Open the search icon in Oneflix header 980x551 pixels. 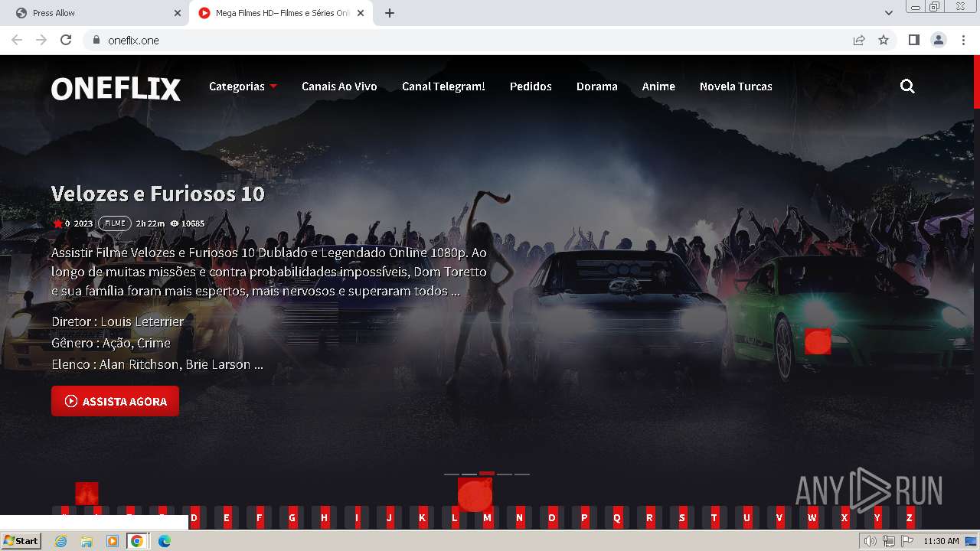pyautogui.click(x=907, y=86)
